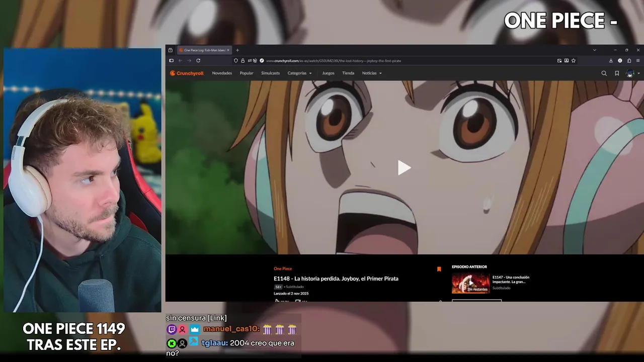This screenshot has height=362, width=644.
Task: Click the 14+ age rating badge
Action: pyautogui.click(x=278, y=287)
